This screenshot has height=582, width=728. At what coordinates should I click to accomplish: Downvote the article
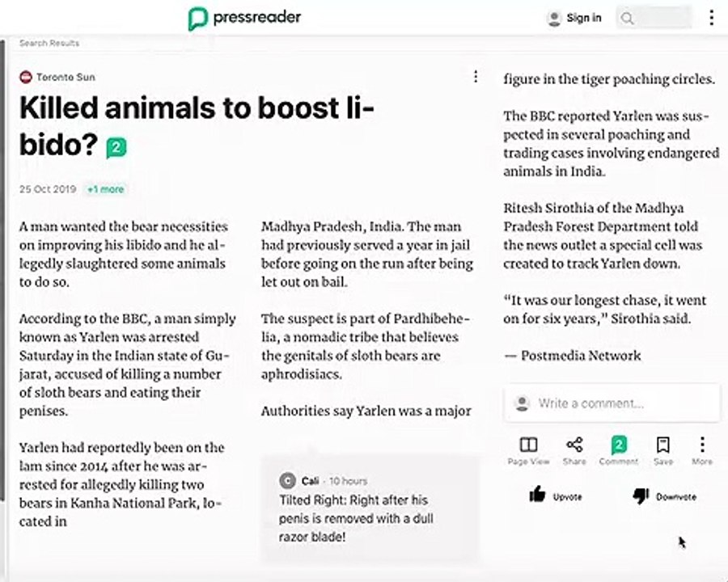[x=664, y=496]
